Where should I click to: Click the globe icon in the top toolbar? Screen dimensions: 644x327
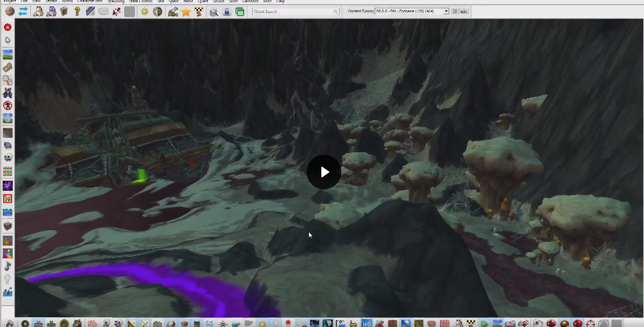(x=10, y=11)
